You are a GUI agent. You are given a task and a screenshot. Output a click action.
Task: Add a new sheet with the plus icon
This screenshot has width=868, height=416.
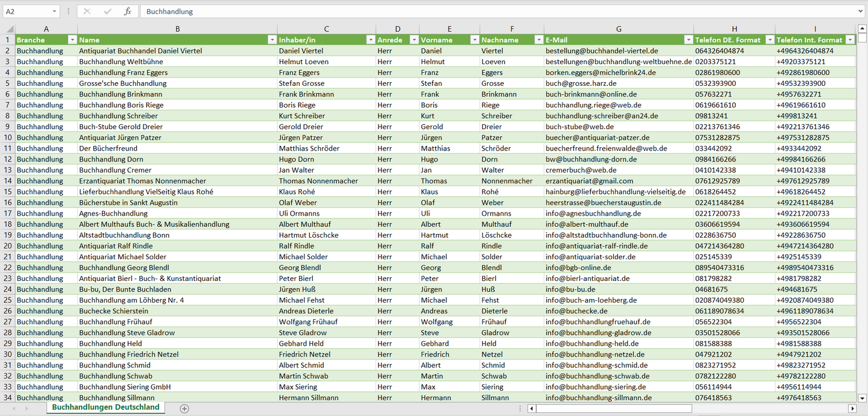[184, 408]
